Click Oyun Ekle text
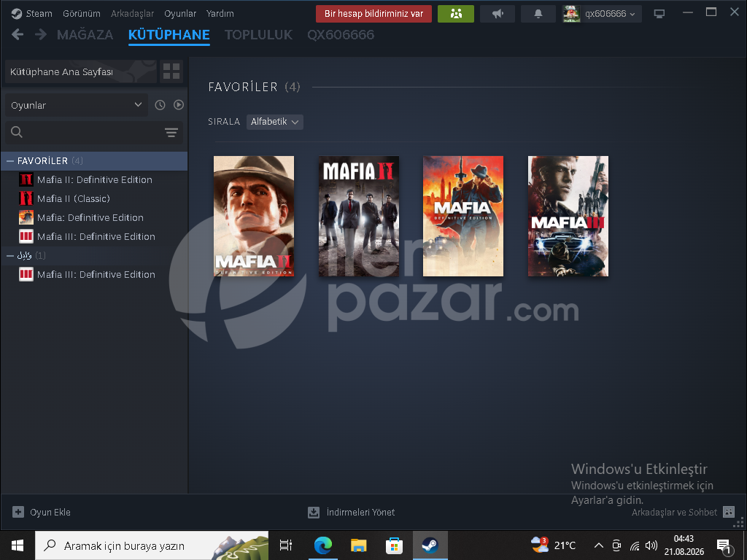747x560 pixels. 50,513
